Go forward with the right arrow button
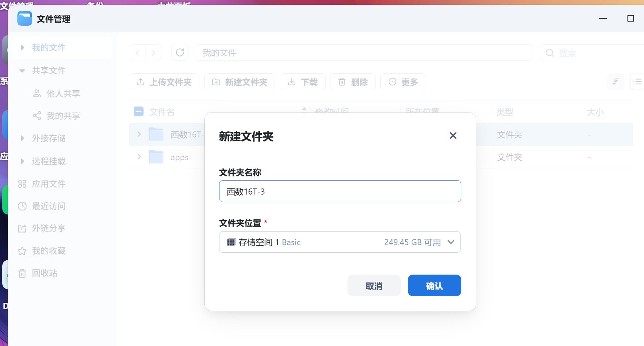 (153, 53)
